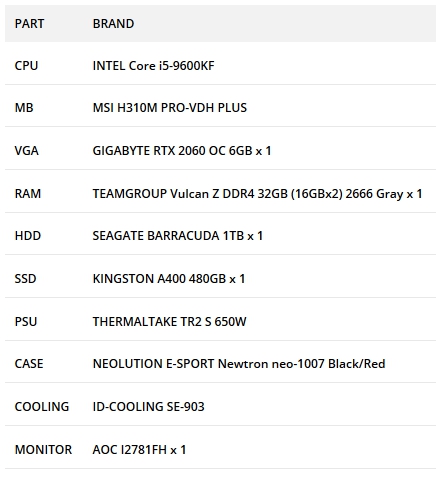Click THERMALTAKE TR2 S 650W entry

click(x=170, y=322)
